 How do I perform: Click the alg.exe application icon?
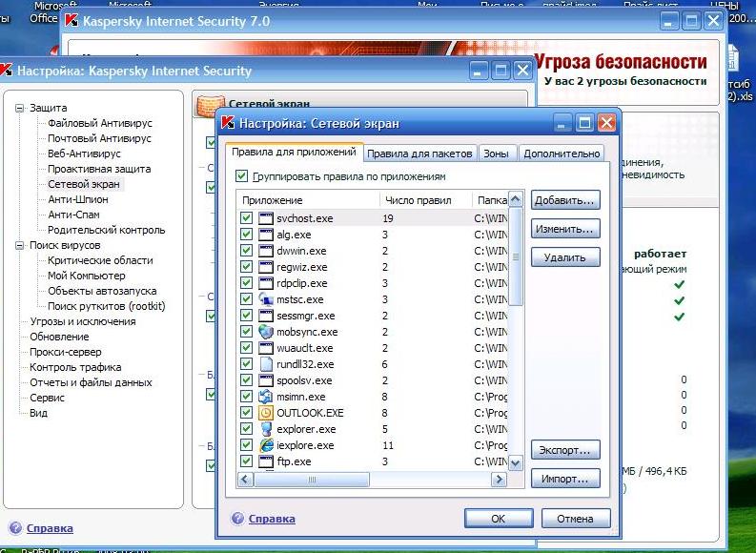[x=266, y=235]
